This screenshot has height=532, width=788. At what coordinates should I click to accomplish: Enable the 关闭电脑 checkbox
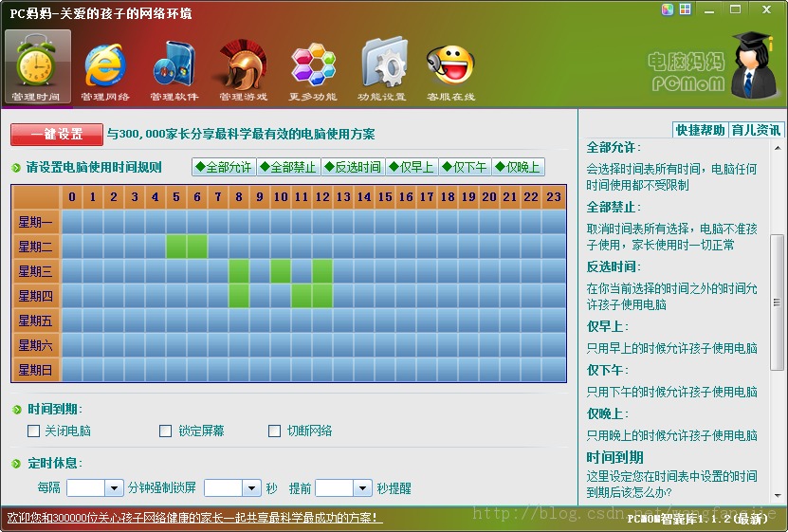click(x=34, y=431)
